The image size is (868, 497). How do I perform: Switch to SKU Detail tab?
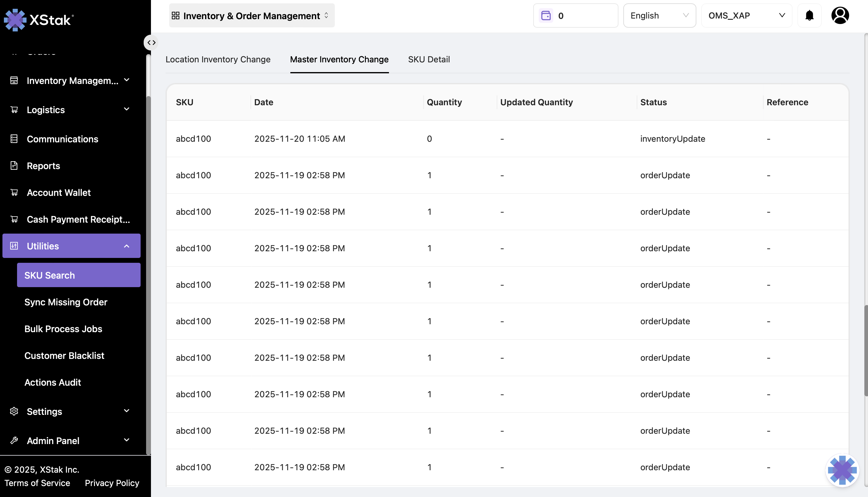pyautogui.click(x=429, y=59)
